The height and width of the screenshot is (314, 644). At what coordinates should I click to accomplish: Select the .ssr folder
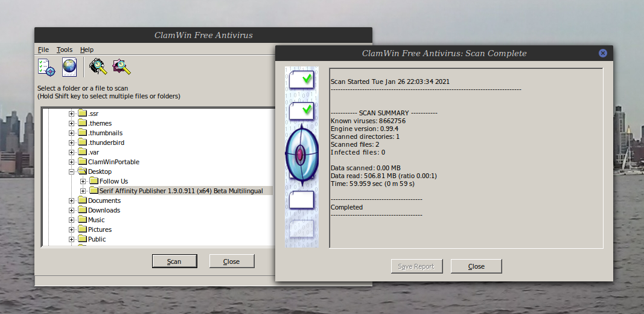93,114
